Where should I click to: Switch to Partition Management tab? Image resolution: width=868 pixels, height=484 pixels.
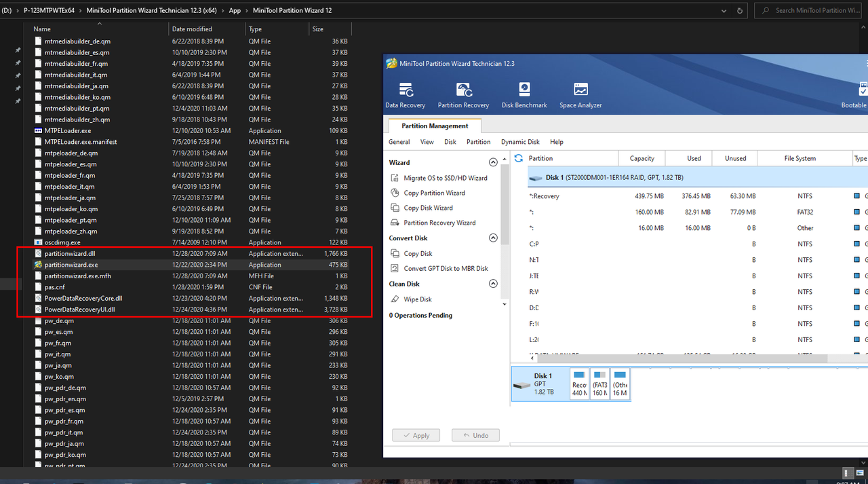pyautogui.click(x=435, y=126)
